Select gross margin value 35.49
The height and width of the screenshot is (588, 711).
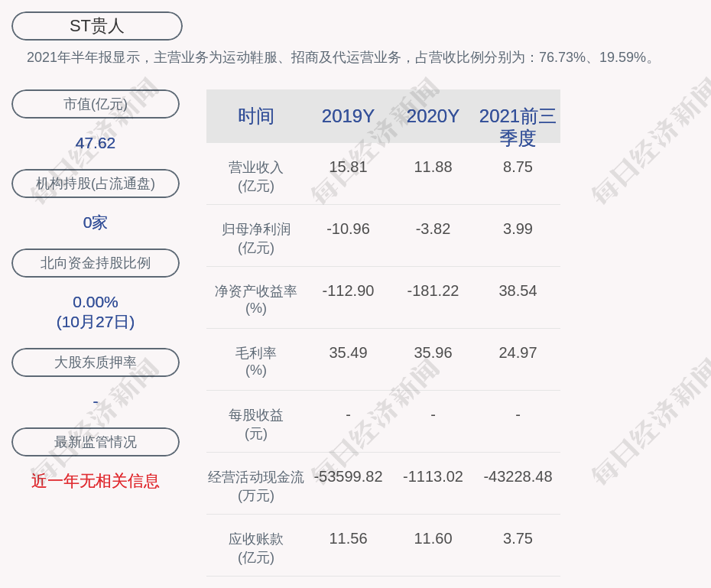(349, 352)
